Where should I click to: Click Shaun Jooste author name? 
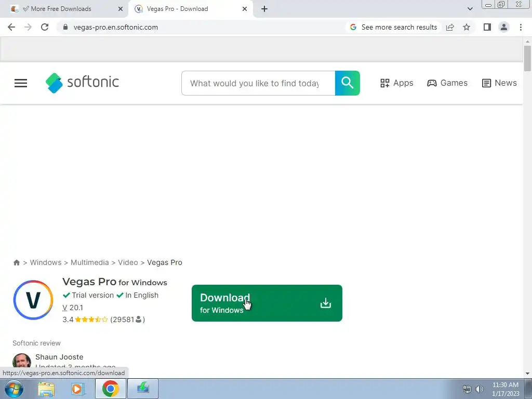59,357
